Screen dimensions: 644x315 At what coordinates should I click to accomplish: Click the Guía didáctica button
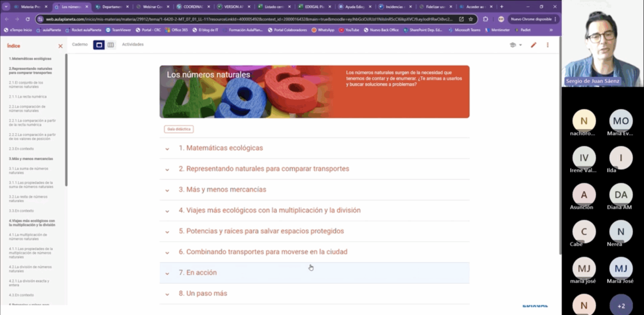[x=179, y=129]
